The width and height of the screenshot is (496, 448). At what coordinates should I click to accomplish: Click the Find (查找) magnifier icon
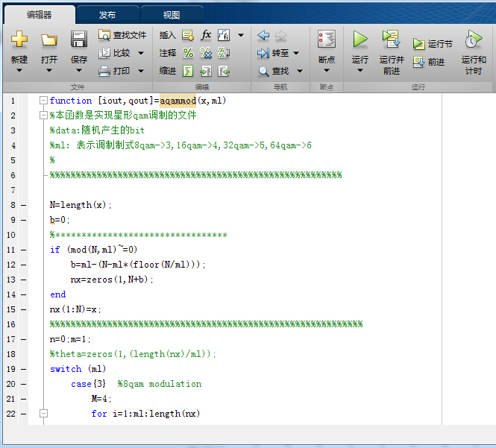point(263,72)
